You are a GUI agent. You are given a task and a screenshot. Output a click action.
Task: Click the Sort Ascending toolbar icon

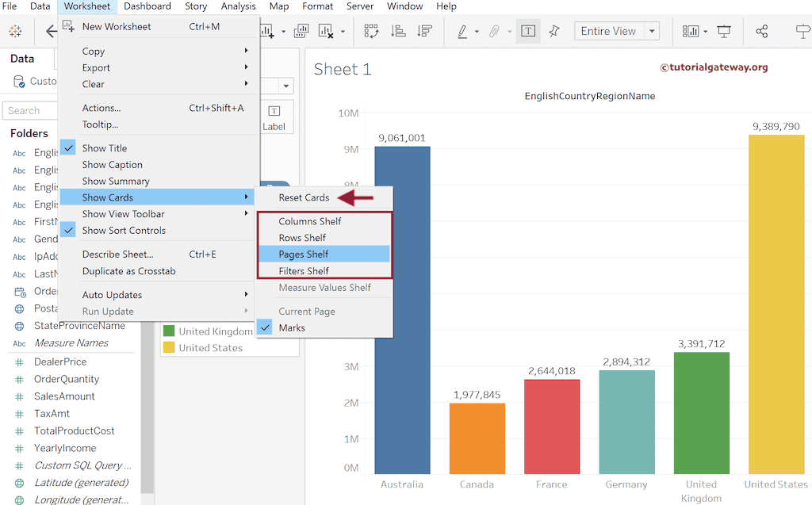pos(398,32)
